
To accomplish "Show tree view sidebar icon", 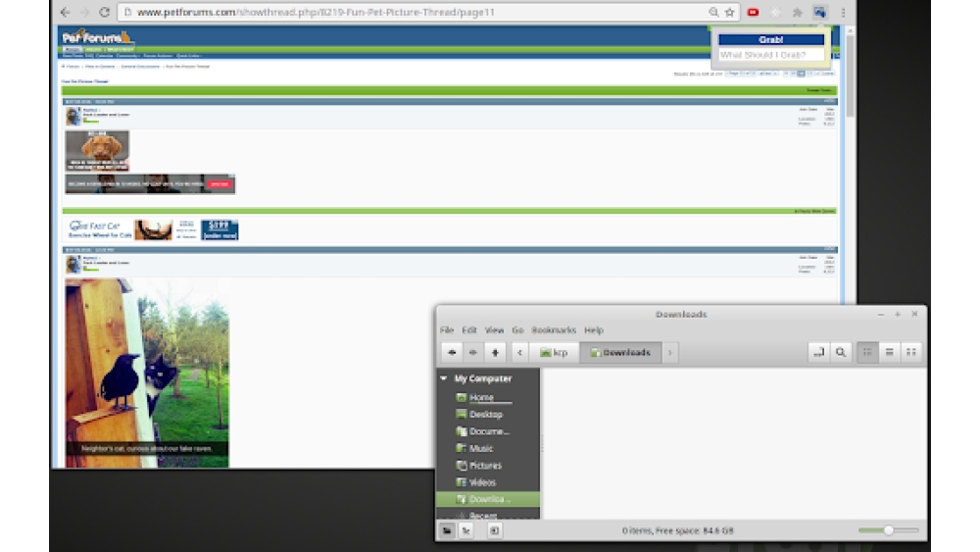I will (x=466, y=530).
